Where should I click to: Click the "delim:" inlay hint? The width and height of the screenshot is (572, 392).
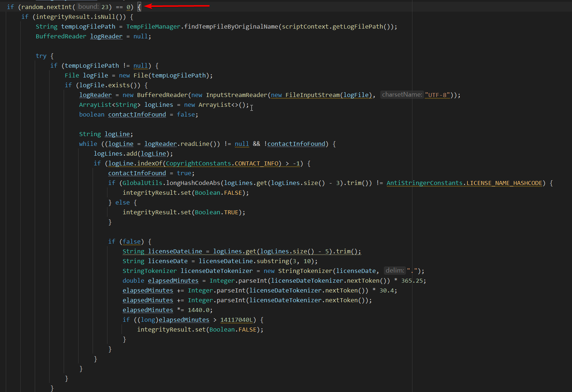[x=395, y=270]
